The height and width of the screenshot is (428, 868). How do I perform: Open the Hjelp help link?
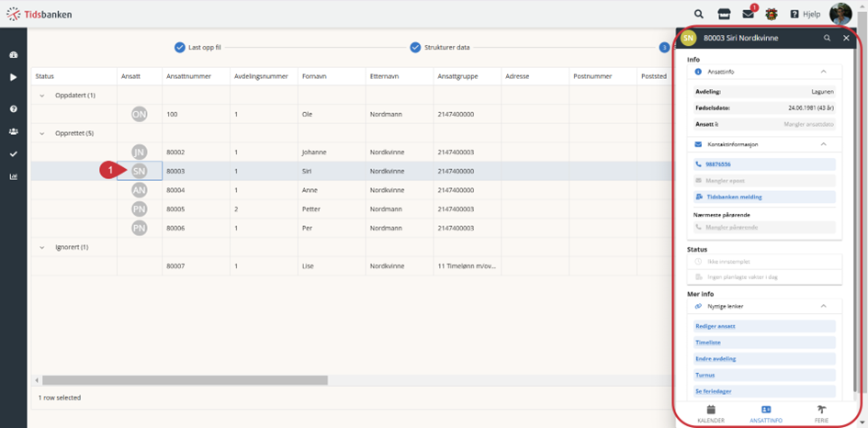805,15
